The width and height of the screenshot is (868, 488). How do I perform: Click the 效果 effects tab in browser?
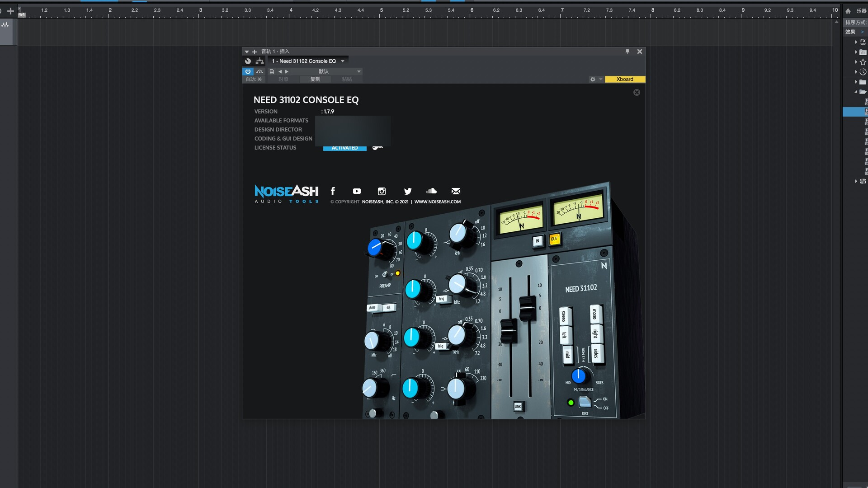click(850, 32)
